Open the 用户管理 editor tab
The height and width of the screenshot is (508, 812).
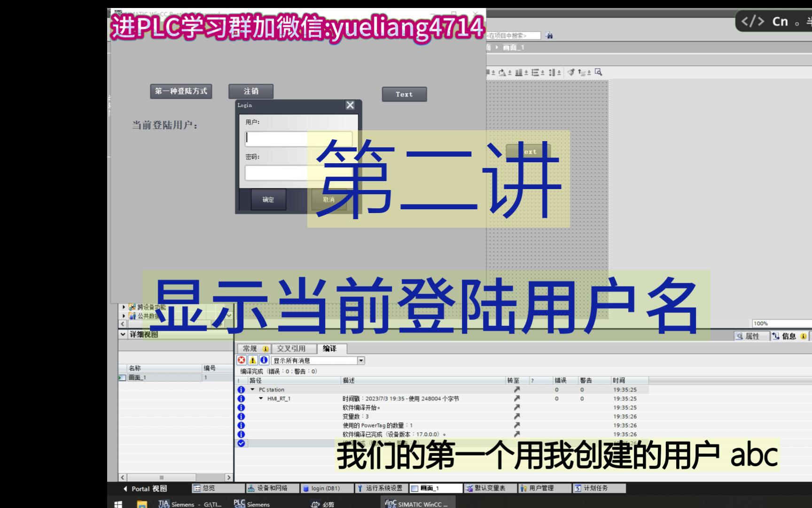click(x=545, y=488)
